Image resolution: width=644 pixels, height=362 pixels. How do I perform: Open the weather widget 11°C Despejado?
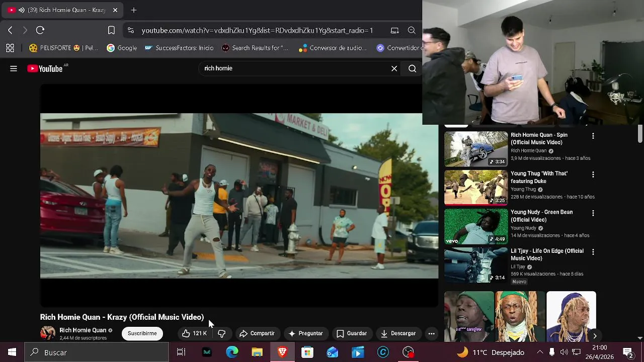pos(491,352)
